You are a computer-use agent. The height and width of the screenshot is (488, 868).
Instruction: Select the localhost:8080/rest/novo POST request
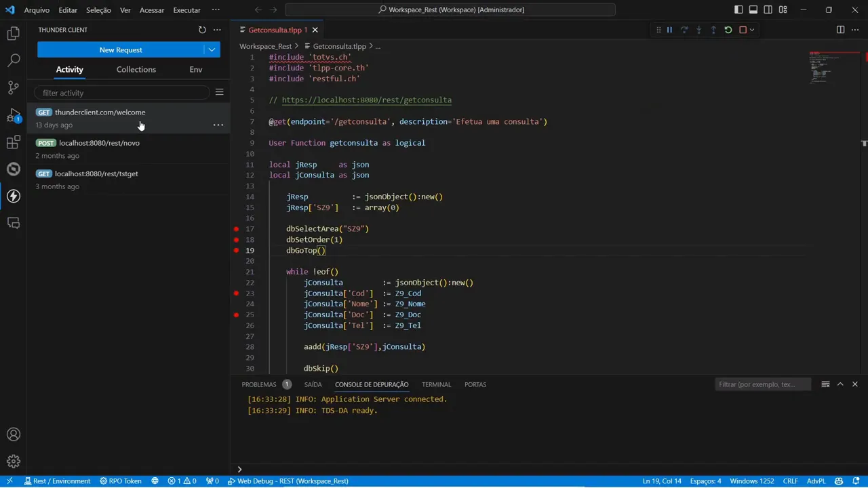click(x=99, y=142)
